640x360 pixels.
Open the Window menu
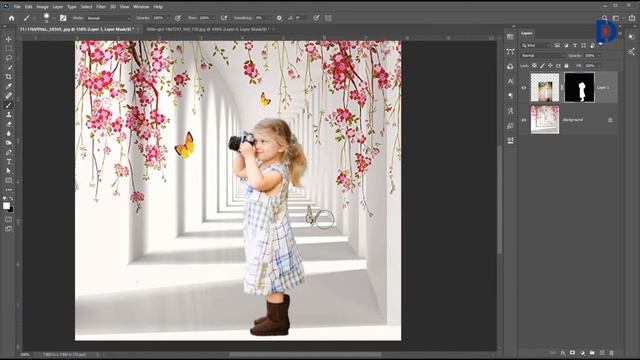pos(141,7)
